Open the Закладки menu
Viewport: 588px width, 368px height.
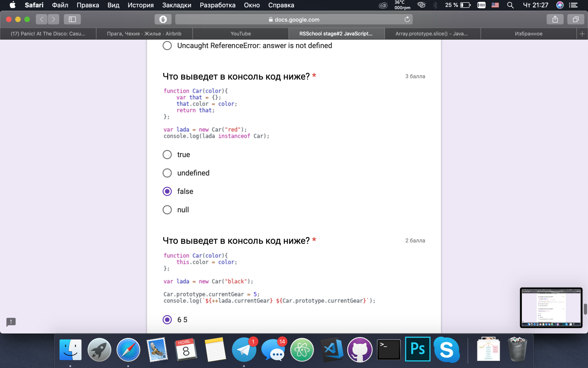[176, 5]
